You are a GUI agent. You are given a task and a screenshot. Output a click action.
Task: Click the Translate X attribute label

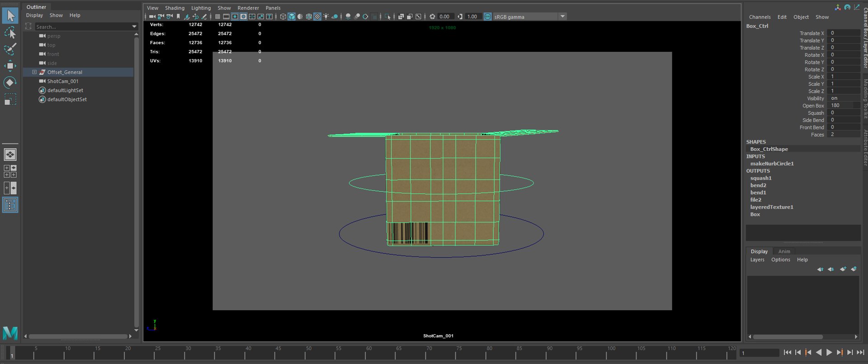[x=811, y=33]
